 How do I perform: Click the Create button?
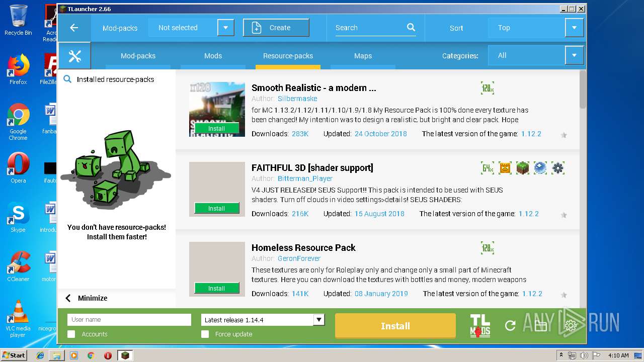point(276,28)
